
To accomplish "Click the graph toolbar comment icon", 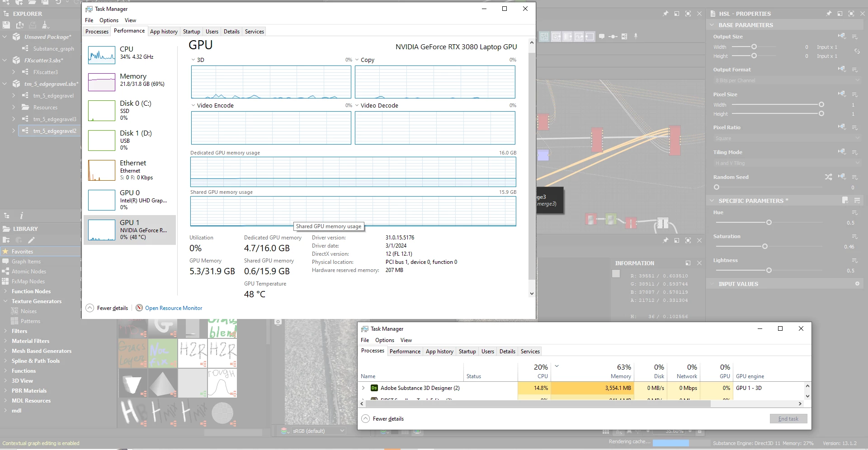I will [602, 36].
